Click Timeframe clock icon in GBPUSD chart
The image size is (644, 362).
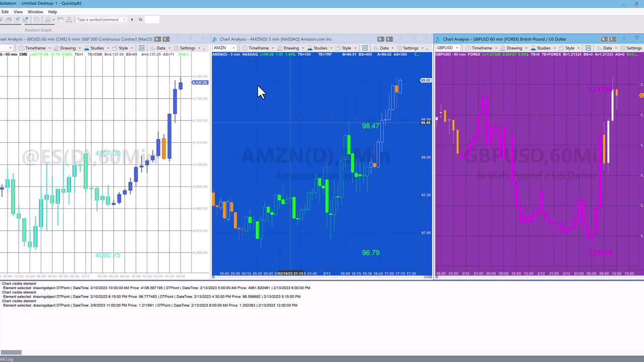click(468, 48)
